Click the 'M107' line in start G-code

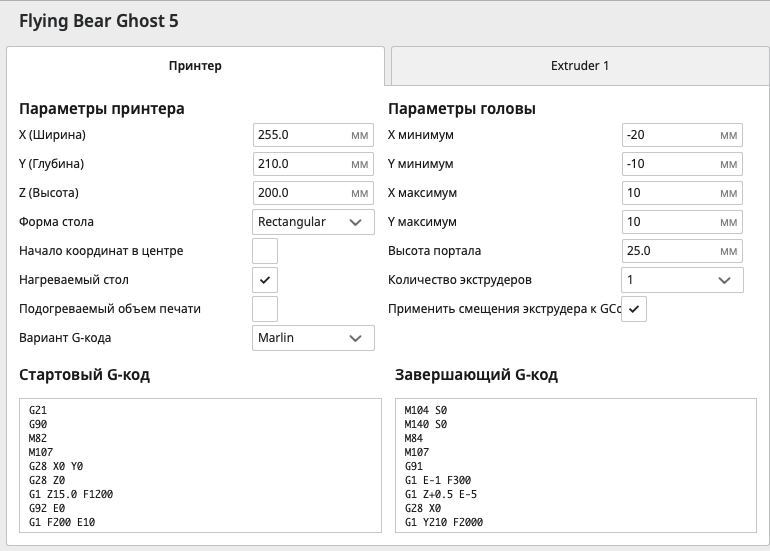coord(41,452)
